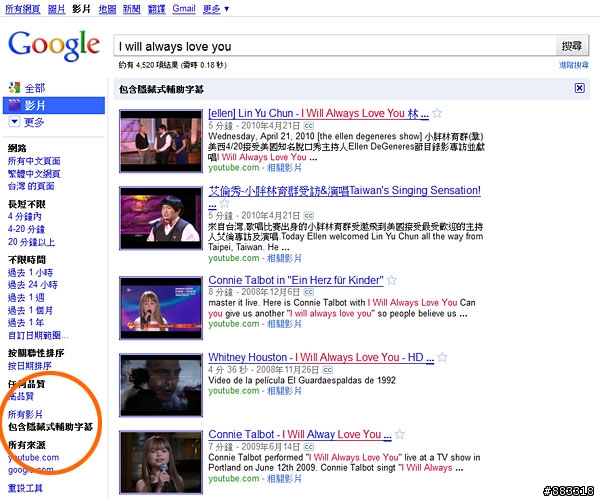Screen dimensions: 600x499
Task: Open 地圖 in the top navigation
Action: pos(107,9)
